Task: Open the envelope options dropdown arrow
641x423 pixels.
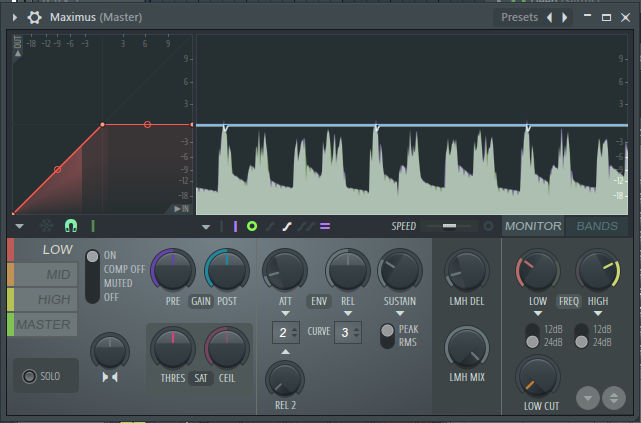Action: (x=19, y=226)
